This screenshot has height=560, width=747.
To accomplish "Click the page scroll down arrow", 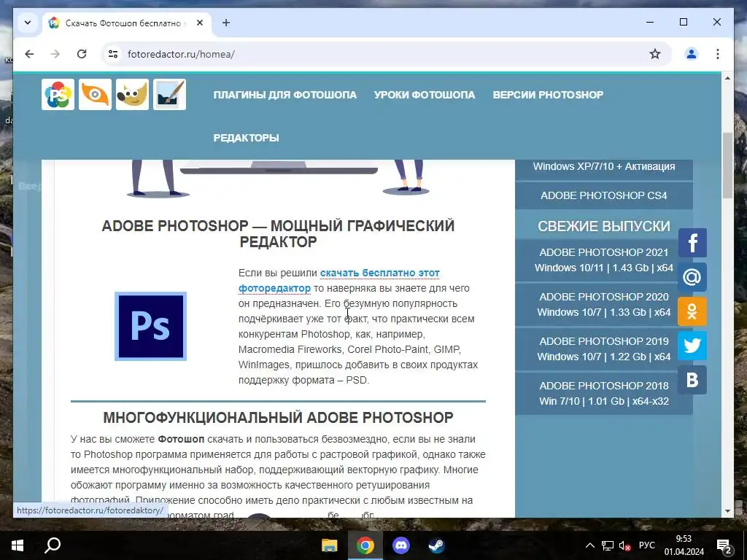I will (x=727, y=511).
